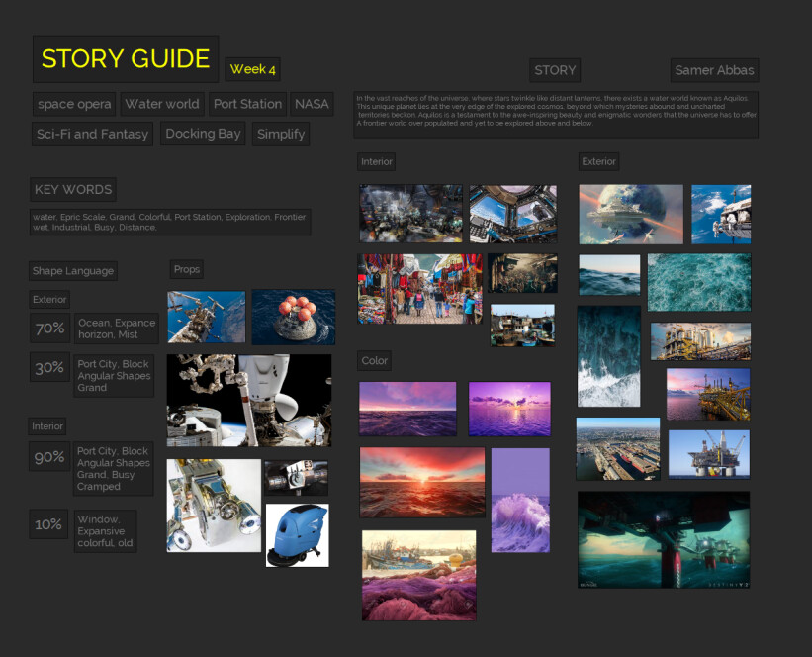Viewport: 812px width, 657px height.
Task: Click the industrial refinery image
Action: point(700,341)
